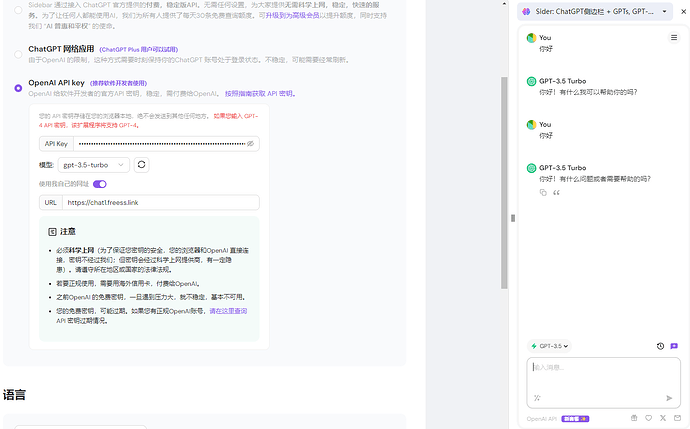Toggle the use-my-own-URL switch
Screen dimensions: 690x429
(x=99, y=184)
